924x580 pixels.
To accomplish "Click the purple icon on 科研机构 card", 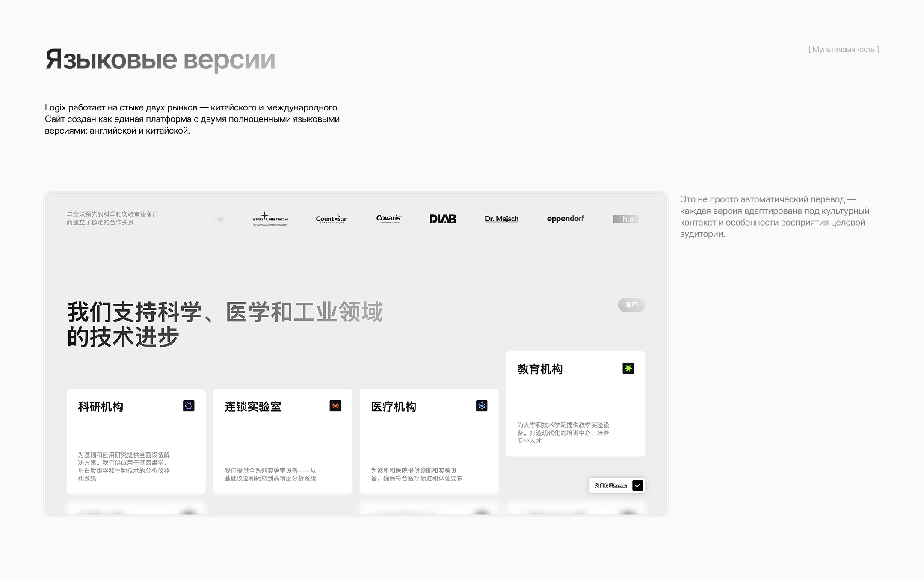I will 189,406.
